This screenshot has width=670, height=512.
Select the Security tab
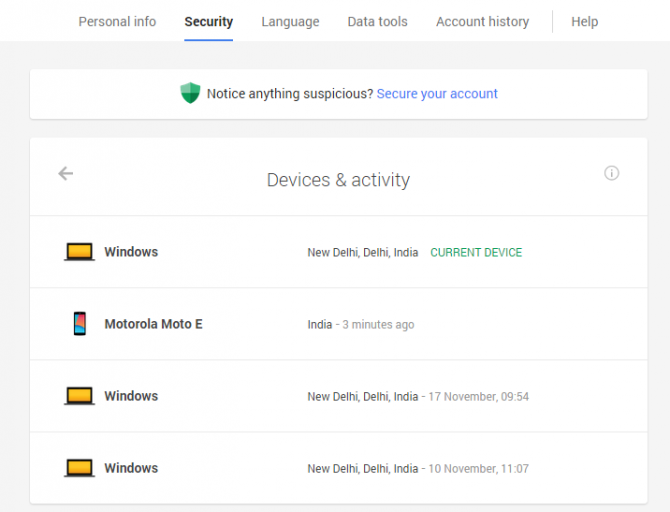click(x=208, y=21)
